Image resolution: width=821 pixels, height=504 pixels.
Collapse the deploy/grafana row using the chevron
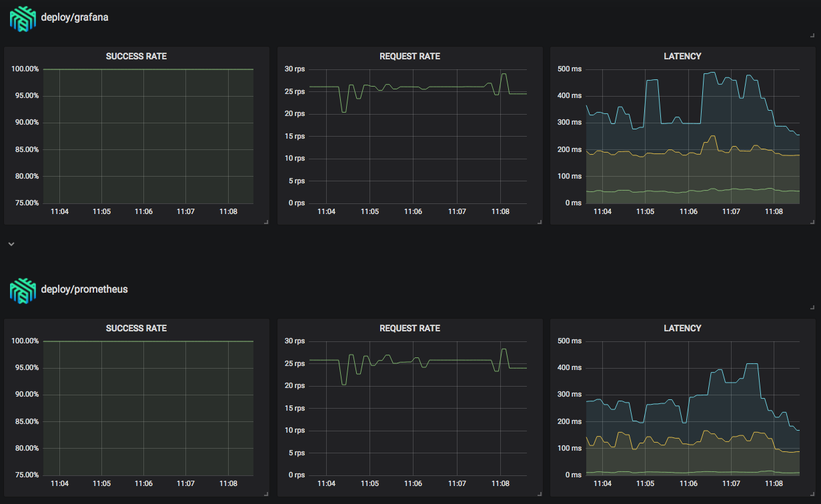11,244
